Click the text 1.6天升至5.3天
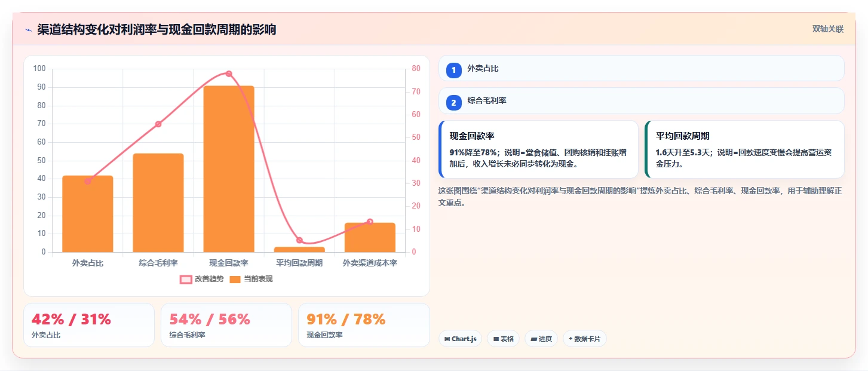868x371 pixels. [x=683, y=152]
